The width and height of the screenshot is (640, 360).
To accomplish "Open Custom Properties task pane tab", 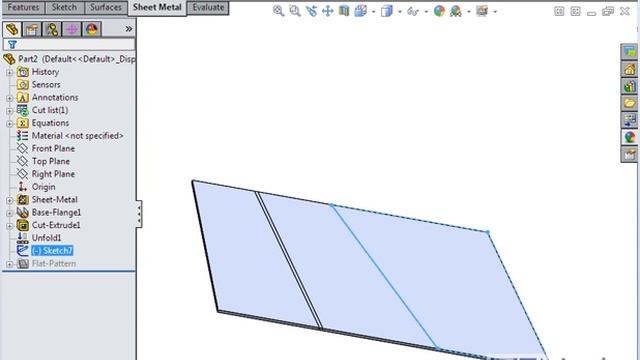I will coord(629,155).
